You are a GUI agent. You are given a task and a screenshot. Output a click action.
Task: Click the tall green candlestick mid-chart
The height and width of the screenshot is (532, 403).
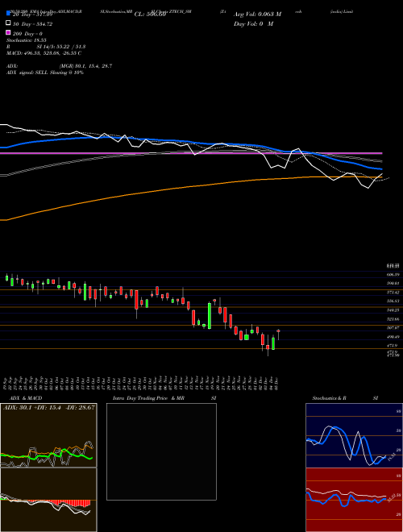tap(210, 316)
